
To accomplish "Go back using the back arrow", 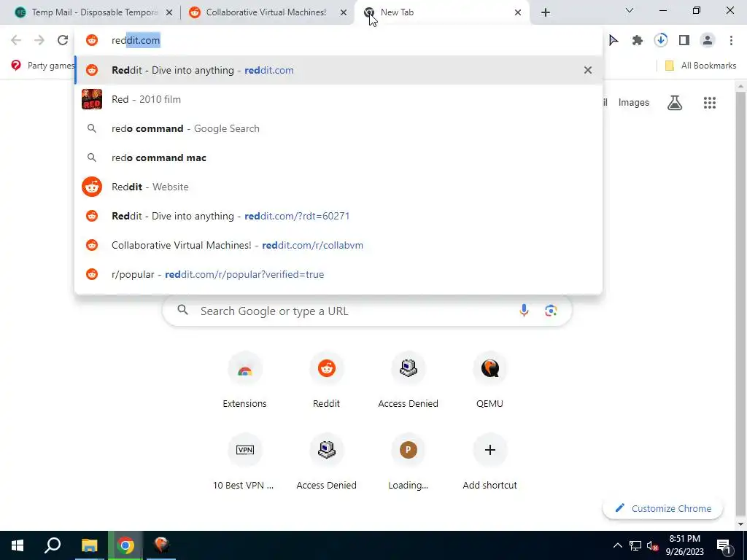I will (x=16, y=41).
